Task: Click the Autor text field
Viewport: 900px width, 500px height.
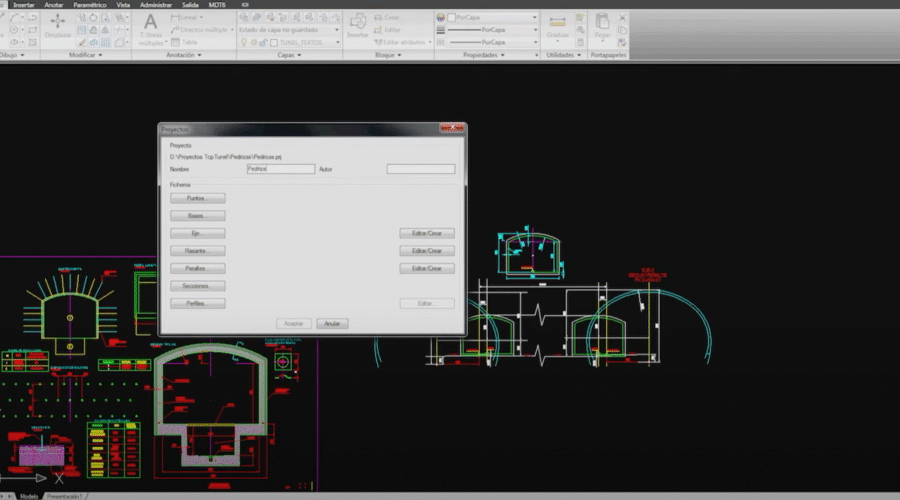Action: click(x=420, y=169)
